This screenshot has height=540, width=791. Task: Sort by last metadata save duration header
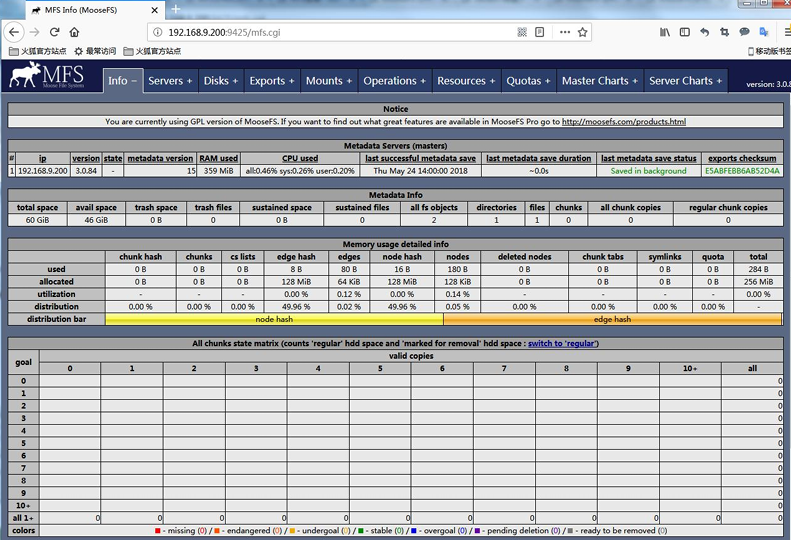click(x=539, y=158)
